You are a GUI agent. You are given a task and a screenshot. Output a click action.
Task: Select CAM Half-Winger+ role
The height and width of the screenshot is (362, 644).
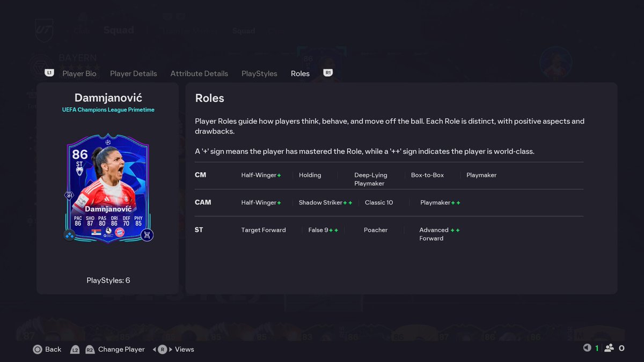261,203
